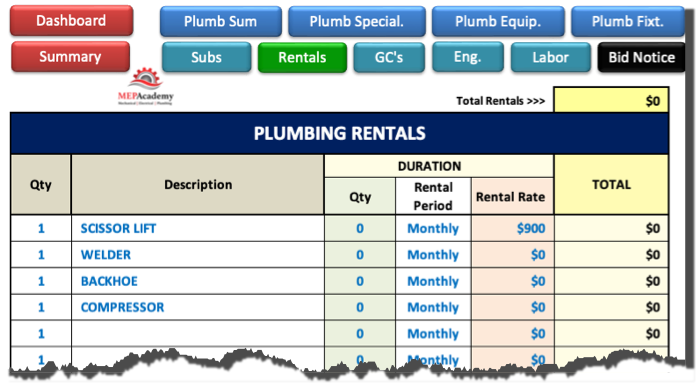
Task: Select the green Rentals tab button
Action: [302, 57]
